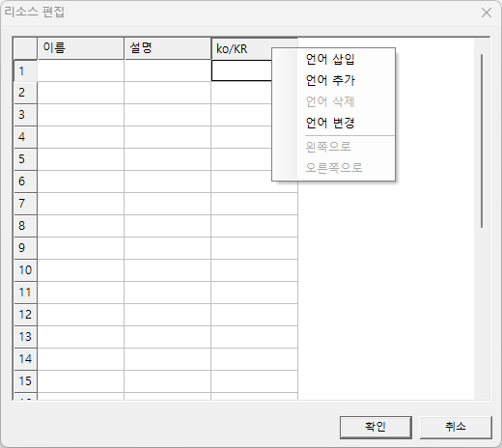The image size is (502, 448).
Task: Select row header 1
Action: point(25,70)
